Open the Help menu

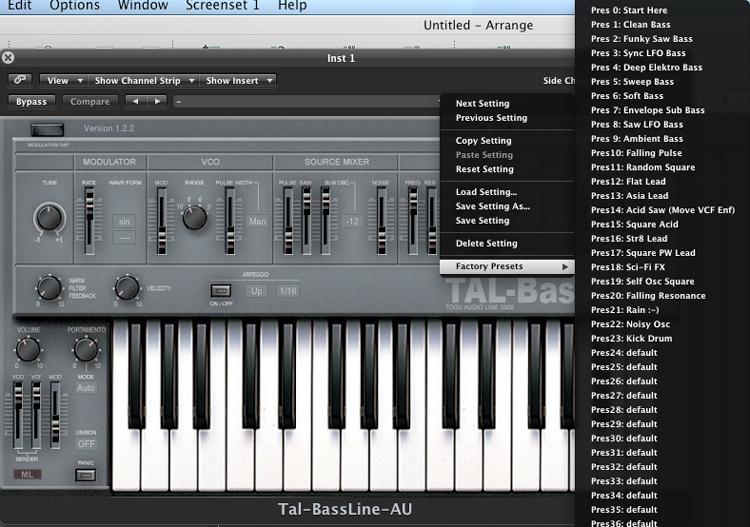click(x=292, y=6)
